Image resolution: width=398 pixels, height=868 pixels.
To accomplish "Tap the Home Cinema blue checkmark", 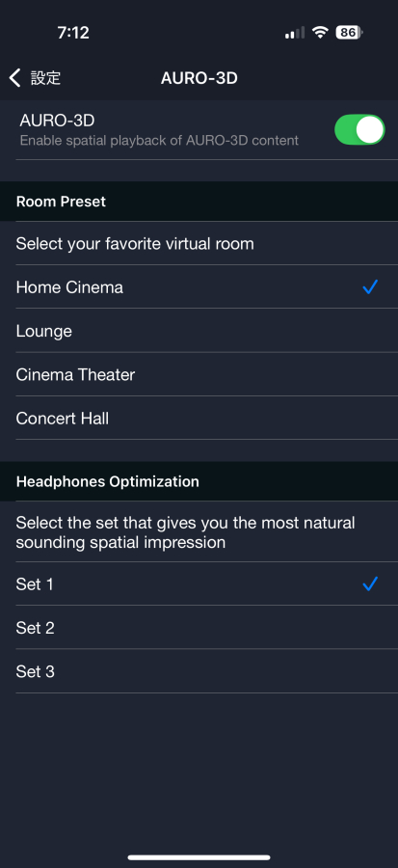I will click(370, 286).
